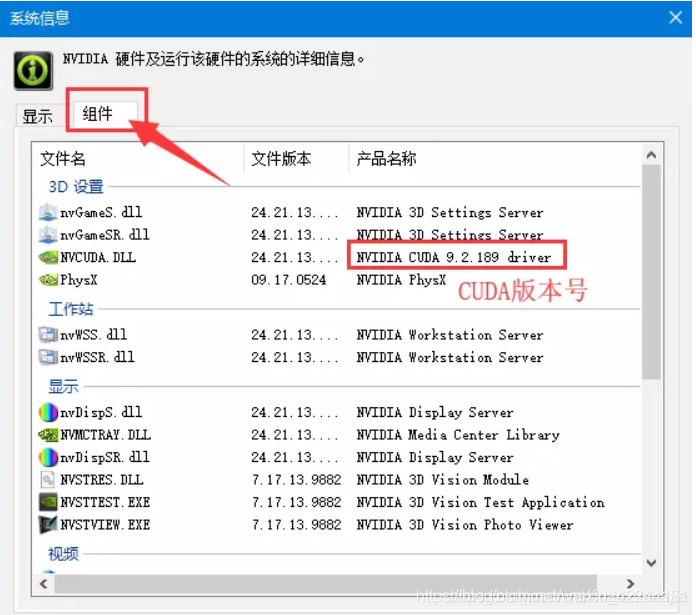Click the NVMCTRAY.DLL version 24.21.13
This screenshot has height=615, width=696.
coord(295,434)
